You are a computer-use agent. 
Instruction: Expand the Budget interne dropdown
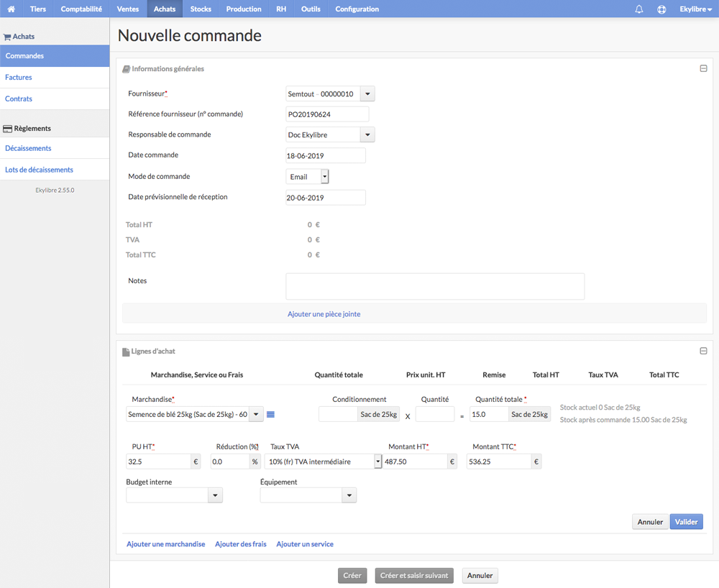point(215,495)
